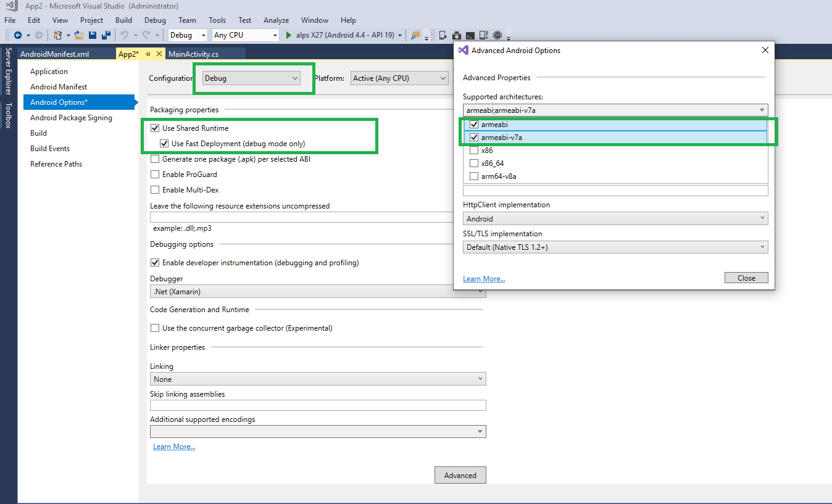Open Learn More link in Advanced dialog

click(x=484, y=279)
